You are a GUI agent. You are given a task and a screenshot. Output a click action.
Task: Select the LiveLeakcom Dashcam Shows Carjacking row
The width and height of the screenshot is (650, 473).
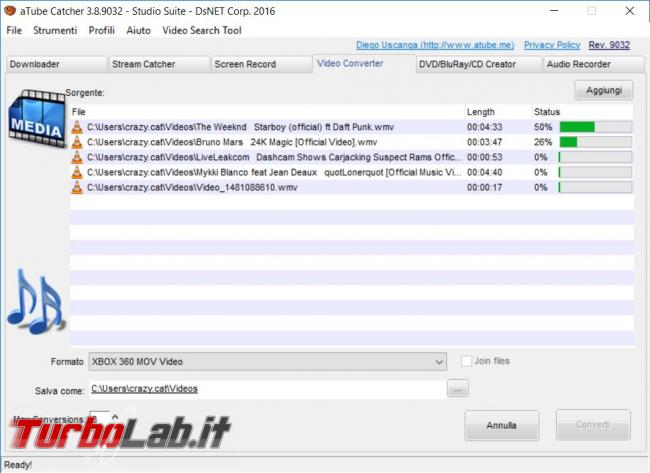click(352, 157)
